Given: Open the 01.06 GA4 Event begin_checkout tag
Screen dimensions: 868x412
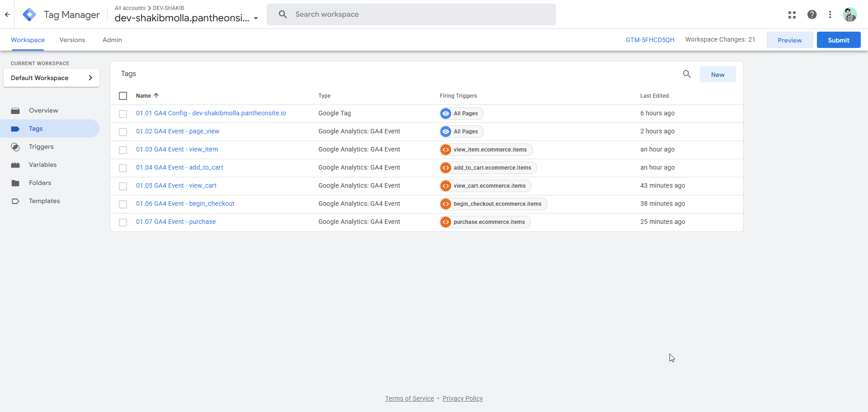Looking at the screenshot, I should coord(185,204).
